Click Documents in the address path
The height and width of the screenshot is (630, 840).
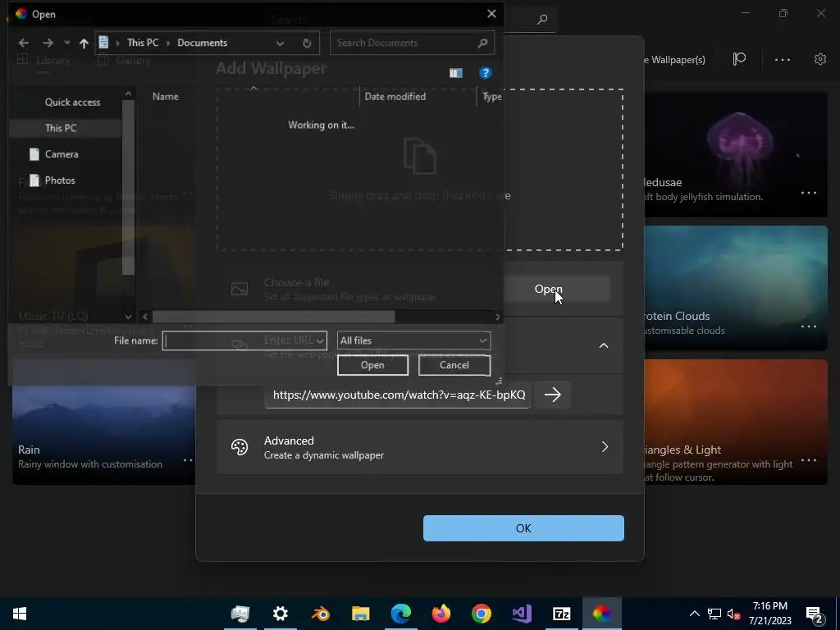(202, 43)
